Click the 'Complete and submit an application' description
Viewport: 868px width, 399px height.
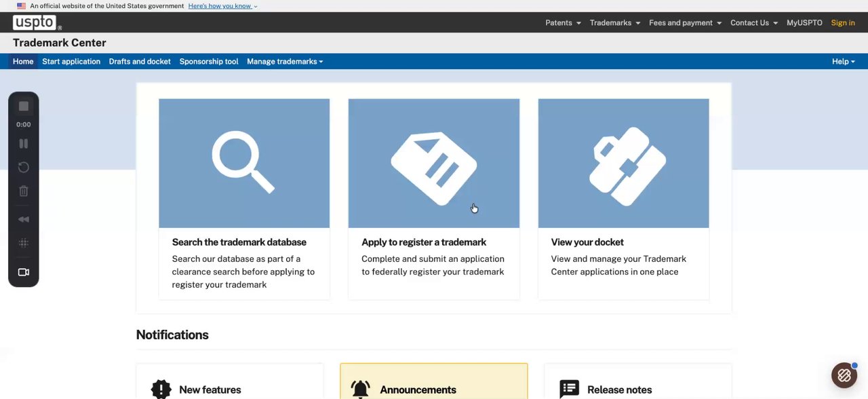pos(433,265)
